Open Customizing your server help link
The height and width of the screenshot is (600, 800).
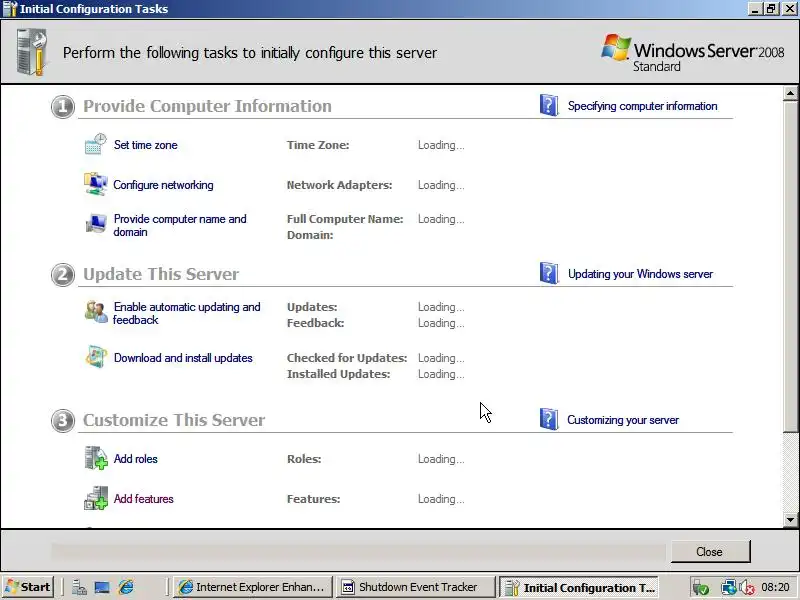(623, 420)
